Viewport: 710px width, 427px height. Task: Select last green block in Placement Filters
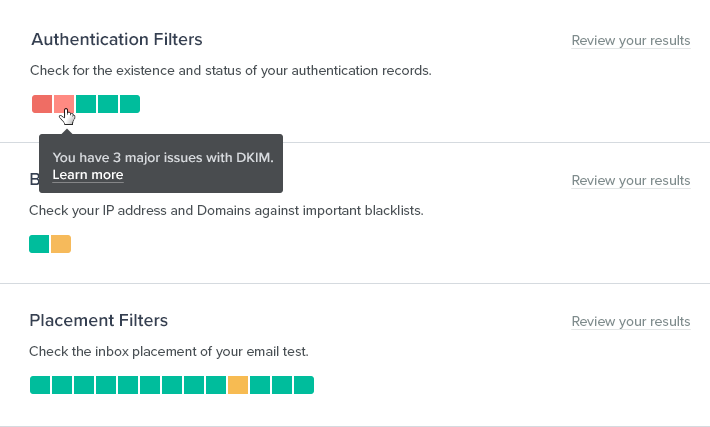(x=304, y=385)
